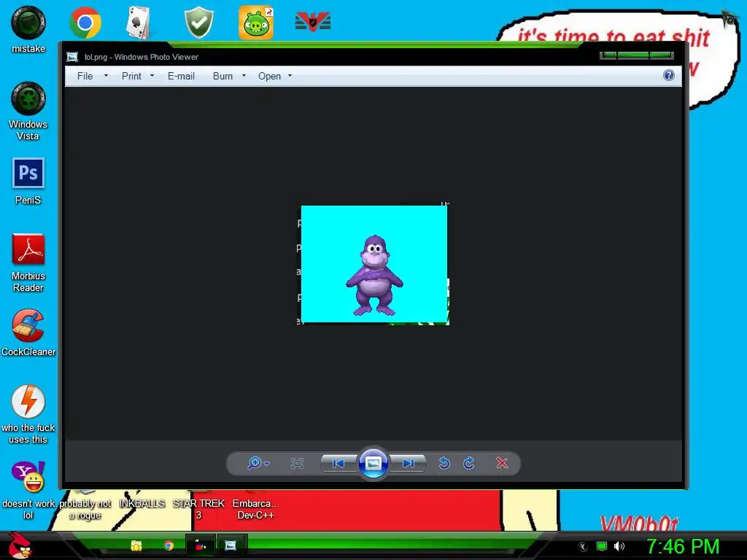Viewport: 747px width, 560px height.
Task: Expand the Burn dropdown arrow
Action: click(244, 76)
